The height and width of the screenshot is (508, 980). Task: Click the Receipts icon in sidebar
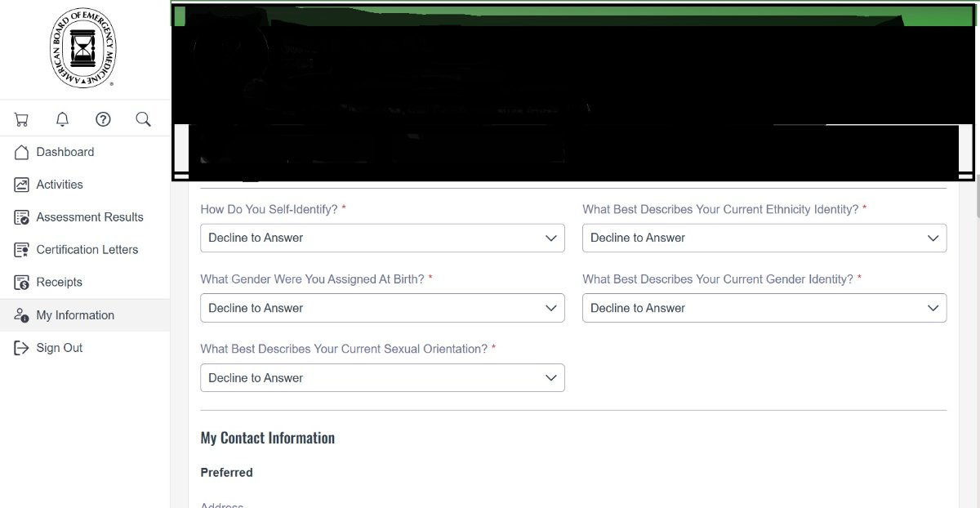tap(22, 283)
